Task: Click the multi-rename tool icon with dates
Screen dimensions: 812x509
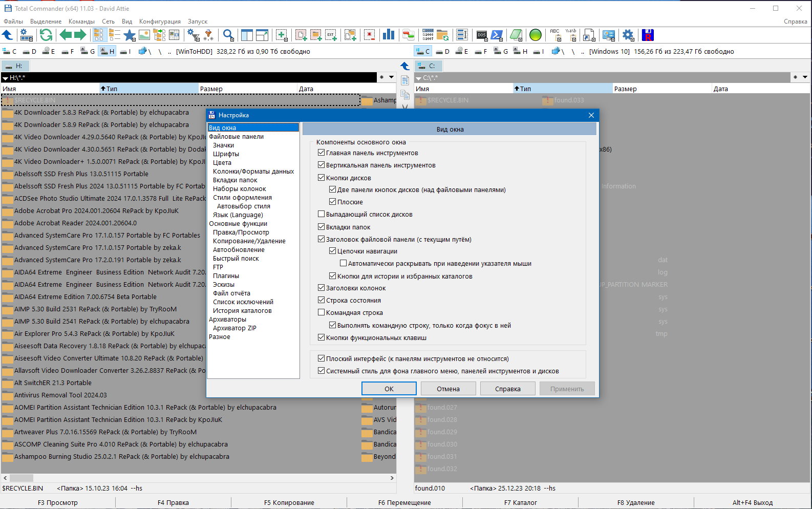Action: click(x=428, y=35)
